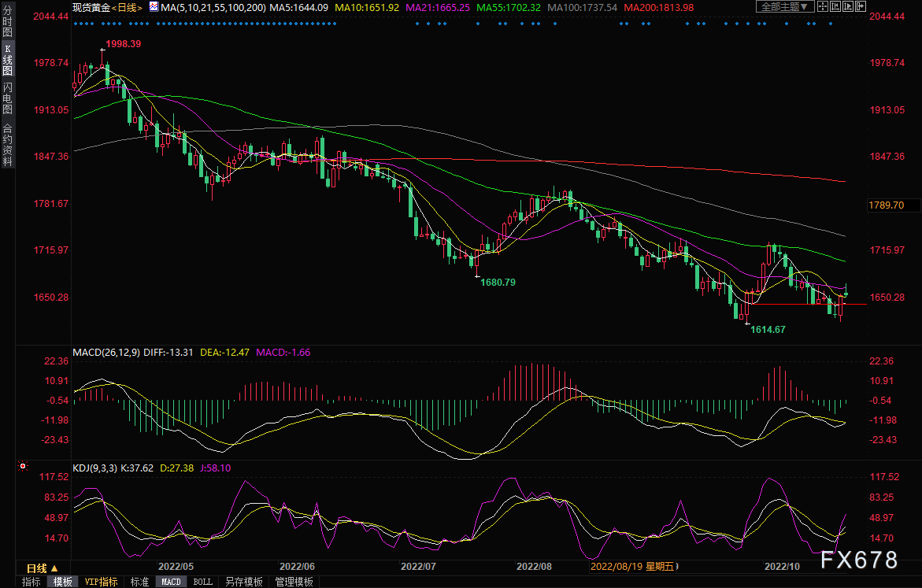Click the left axis 1847.36 price label
This screenshot has height=588, width=922.
tap(51, 157)
